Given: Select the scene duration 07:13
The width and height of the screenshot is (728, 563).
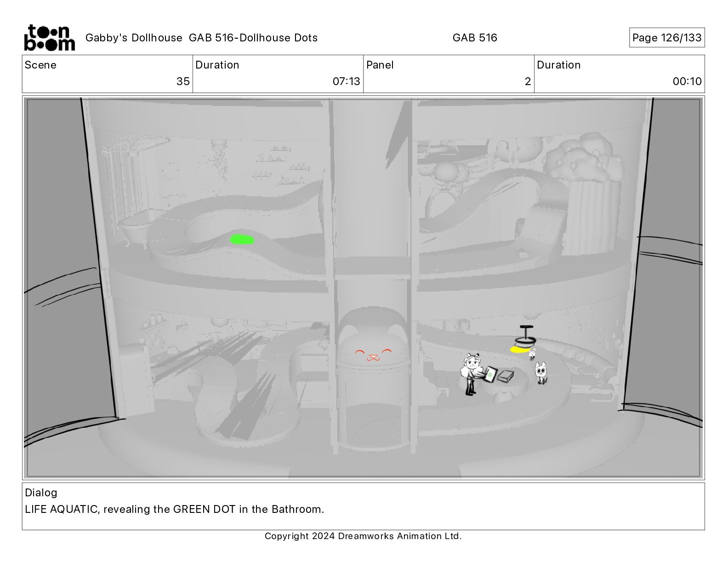Looking at the screenshot, I should [347, 81].
